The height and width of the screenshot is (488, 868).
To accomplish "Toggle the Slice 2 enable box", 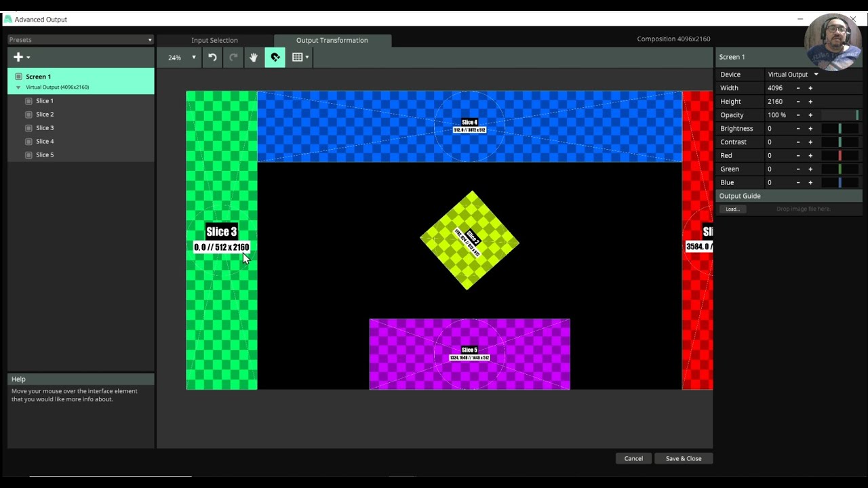I will point(28,115).
